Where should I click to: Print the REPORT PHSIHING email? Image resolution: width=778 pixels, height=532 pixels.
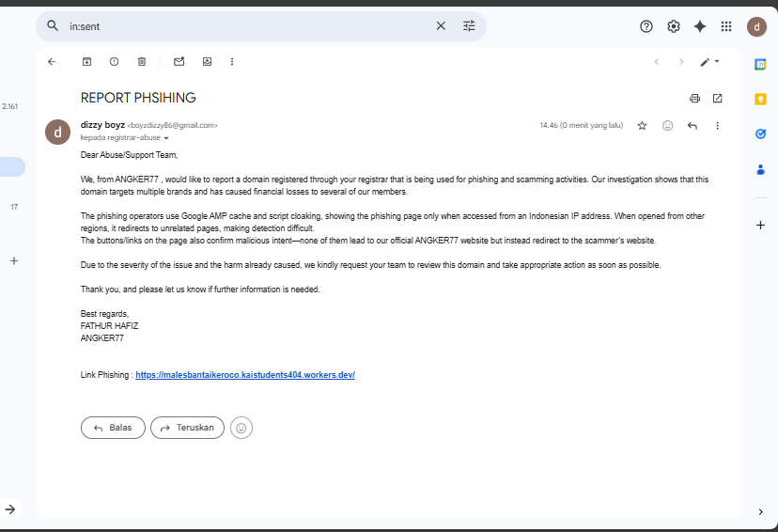coord(694,99)
